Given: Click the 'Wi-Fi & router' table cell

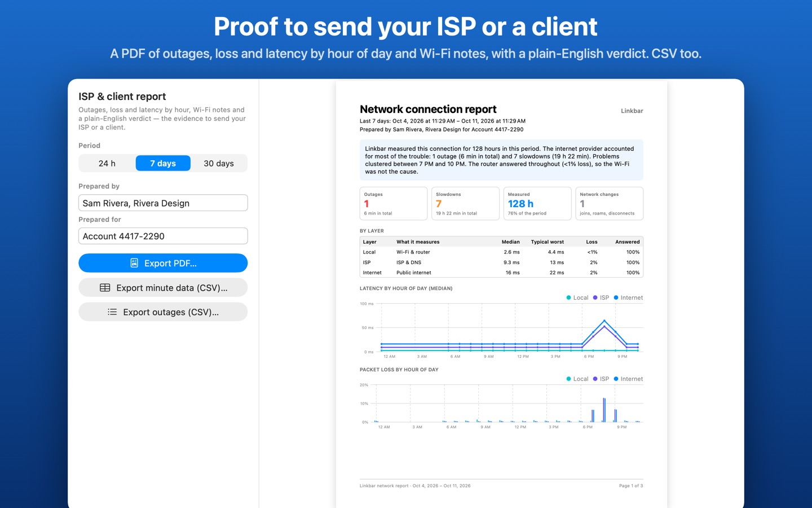Looking at the screenshot, I should pyautogui.click(x=413, y=252).
